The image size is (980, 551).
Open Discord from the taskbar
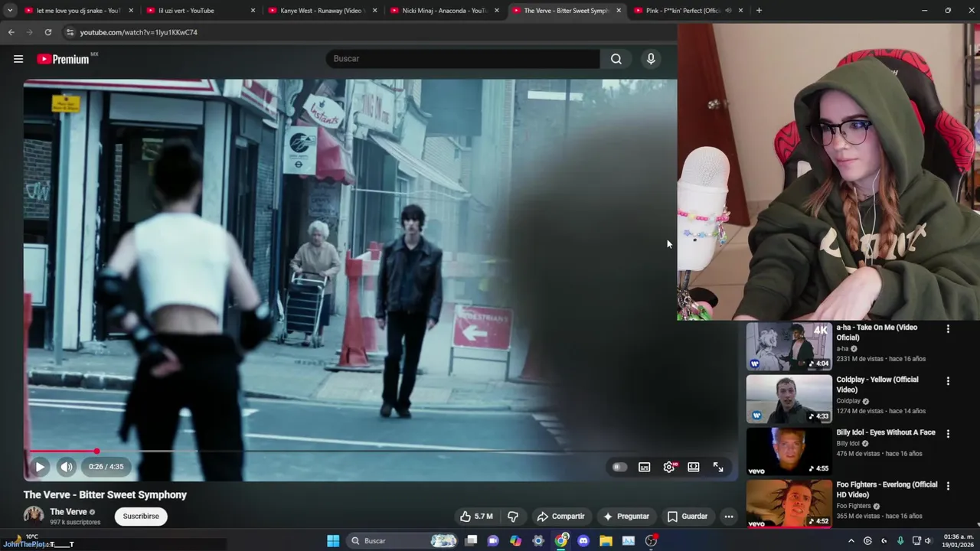(583, 541)
